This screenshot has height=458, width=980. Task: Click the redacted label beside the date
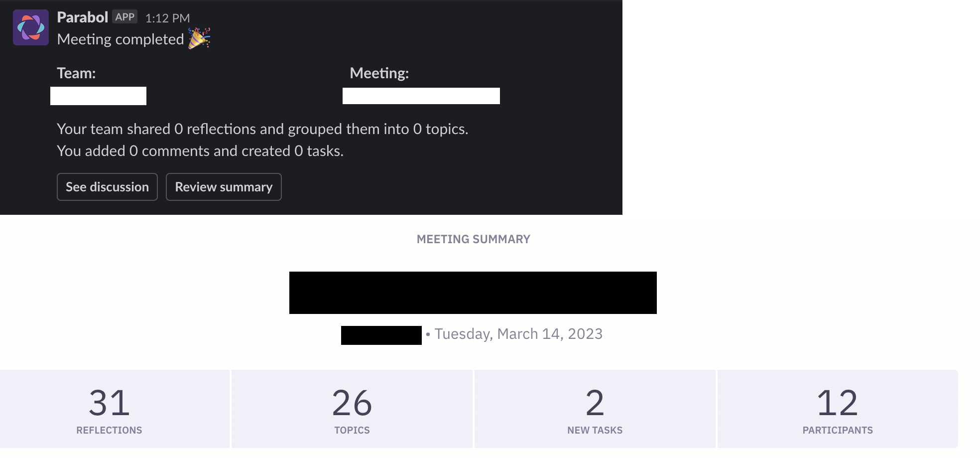click(381, 334)
